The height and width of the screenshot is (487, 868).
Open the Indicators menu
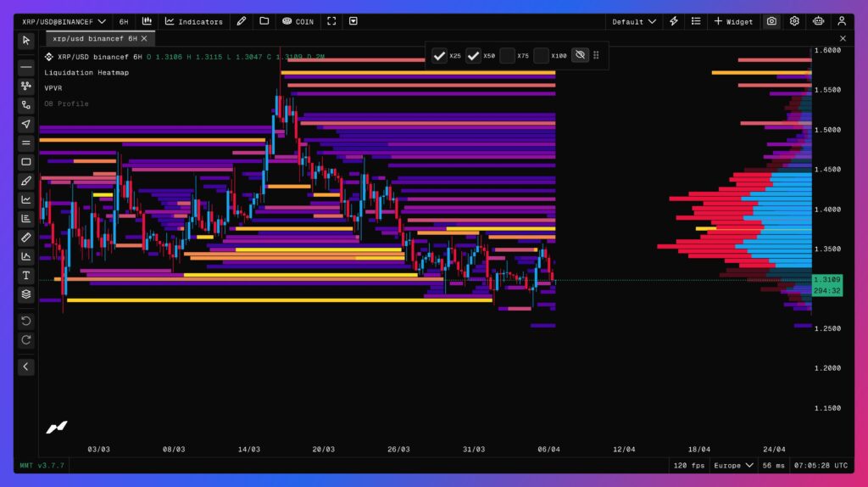(x=194, y=21)
